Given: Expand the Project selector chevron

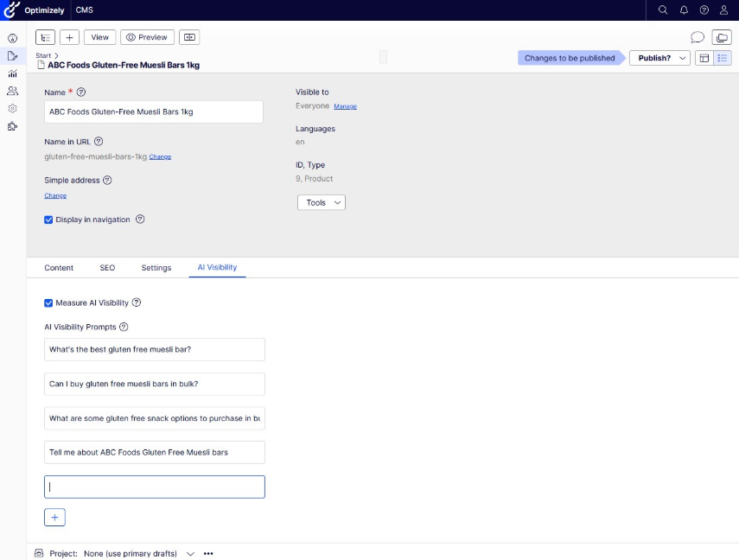Looking at the screenshot, I should click(190, 553).
